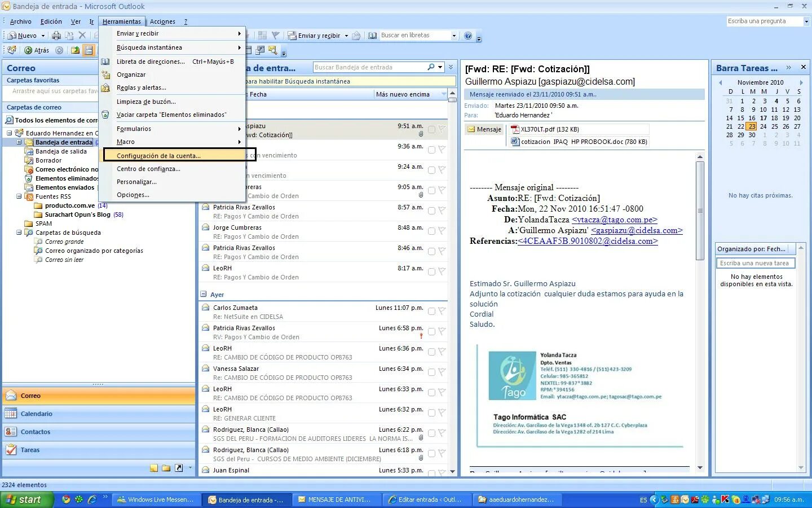This screenshot has width=812, height=508.
Task: Toggle flag on Lunes 6:32 p.m. LeoRH message
Action: pos(442,413)
